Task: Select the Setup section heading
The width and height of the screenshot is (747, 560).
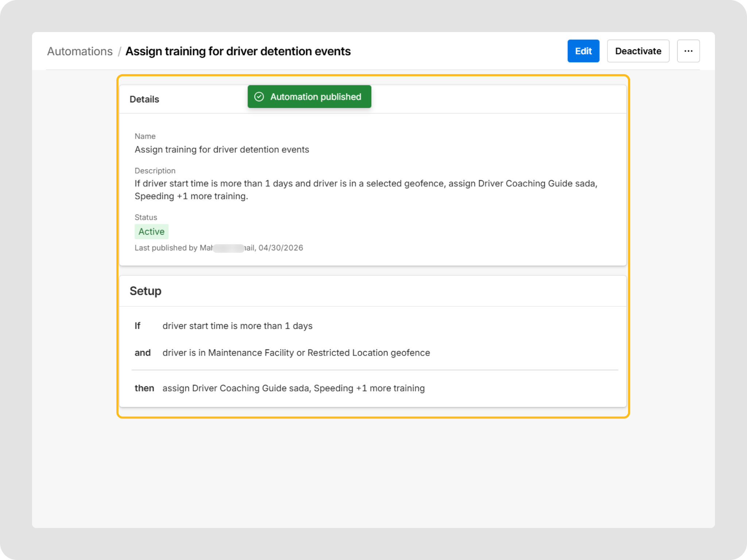Action: click(146, 291)
